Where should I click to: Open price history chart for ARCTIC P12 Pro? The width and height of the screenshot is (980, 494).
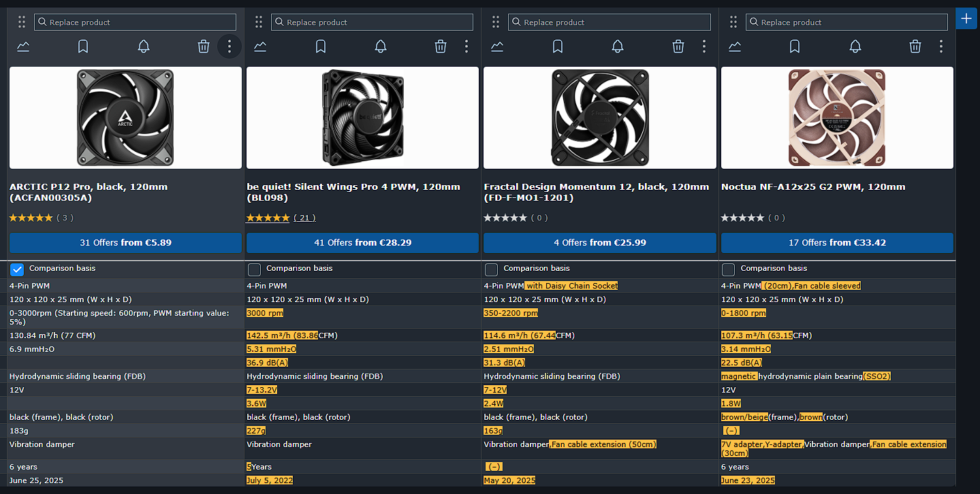coord(23,46)
